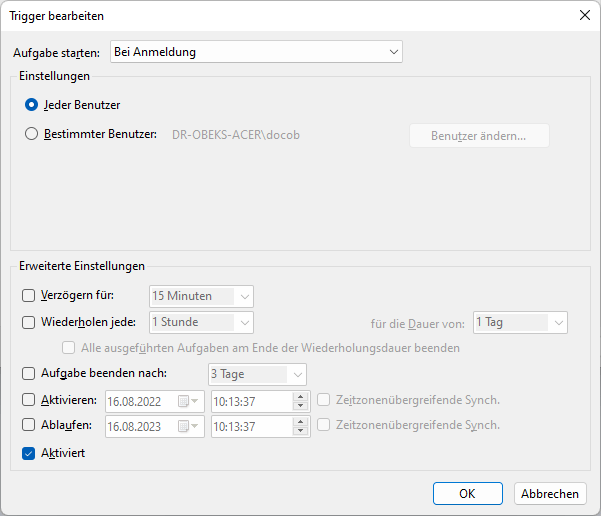601x516 pixels.
Task: Enable the 'Ablaufen' checkbox
Action: click(x=28, y=425)
